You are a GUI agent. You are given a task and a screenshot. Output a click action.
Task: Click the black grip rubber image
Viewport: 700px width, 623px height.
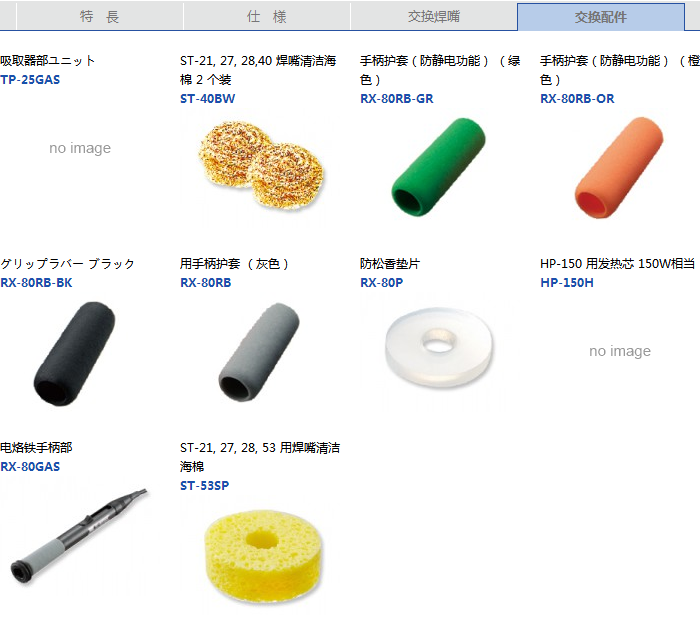74,353
